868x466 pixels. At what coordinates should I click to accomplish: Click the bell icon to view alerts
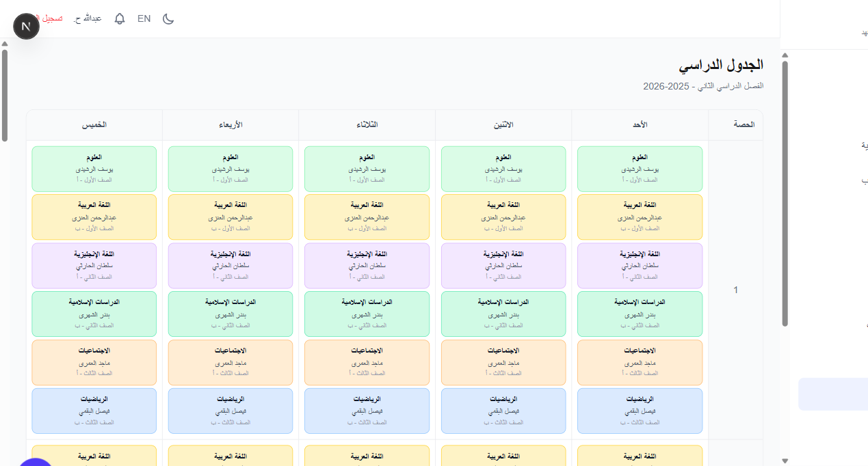point(120,18)
